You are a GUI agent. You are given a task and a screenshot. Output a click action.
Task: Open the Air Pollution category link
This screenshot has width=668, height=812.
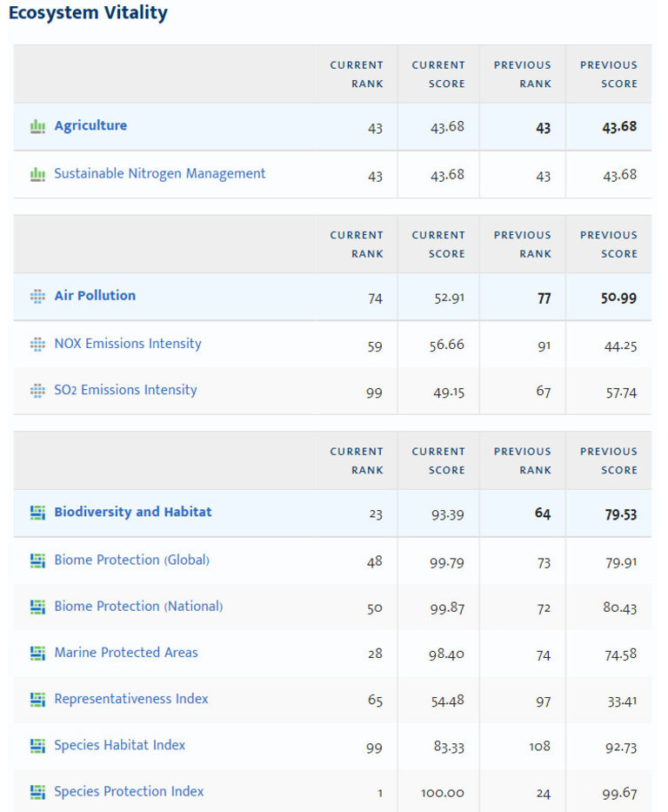[x=95, y=295]
